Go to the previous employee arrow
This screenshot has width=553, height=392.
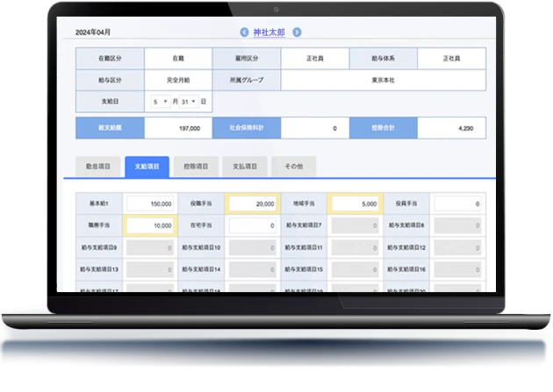244,32
